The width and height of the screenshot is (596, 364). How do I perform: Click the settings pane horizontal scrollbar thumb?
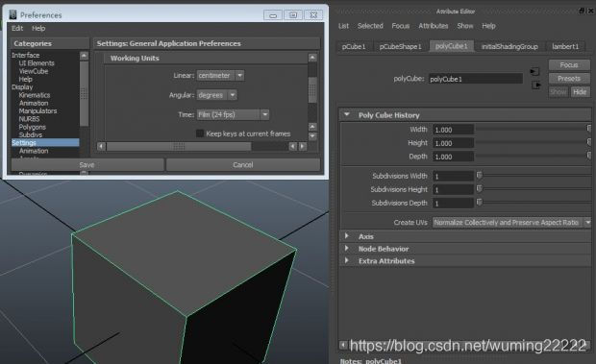click(179, 146)
